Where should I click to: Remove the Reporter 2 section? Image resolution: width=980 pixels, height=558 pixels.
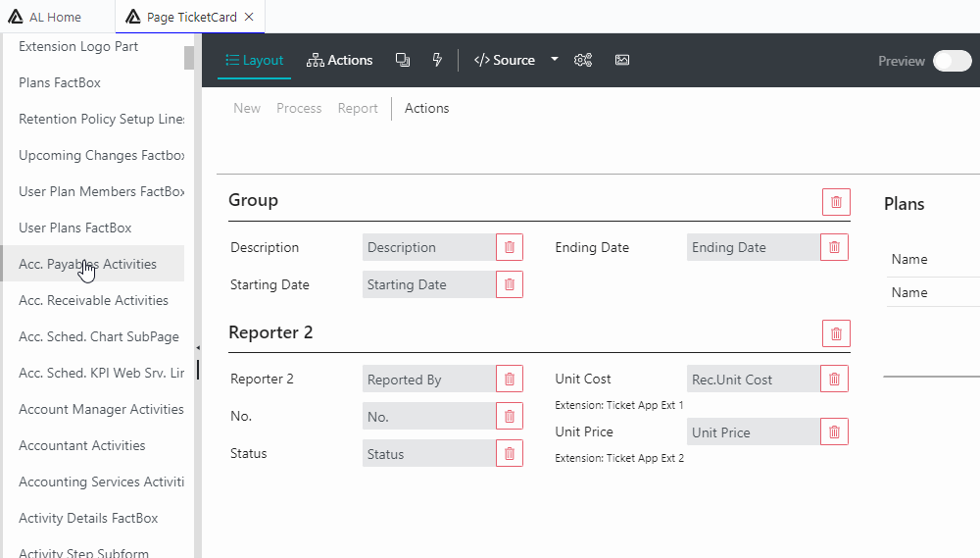(x=836, y=333)
